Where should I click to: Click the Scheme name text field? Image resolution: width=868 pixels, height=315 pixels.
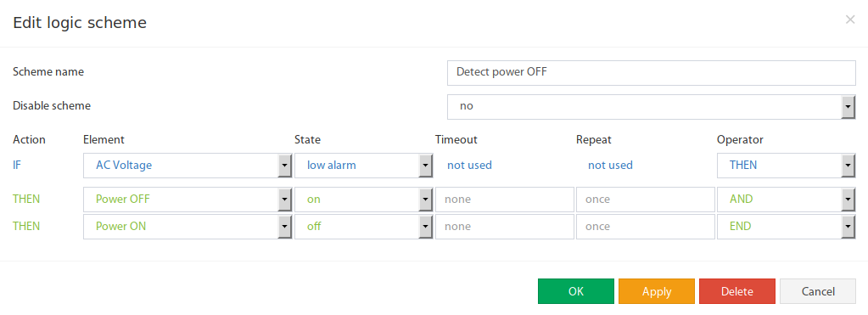[x=652, y=73]
